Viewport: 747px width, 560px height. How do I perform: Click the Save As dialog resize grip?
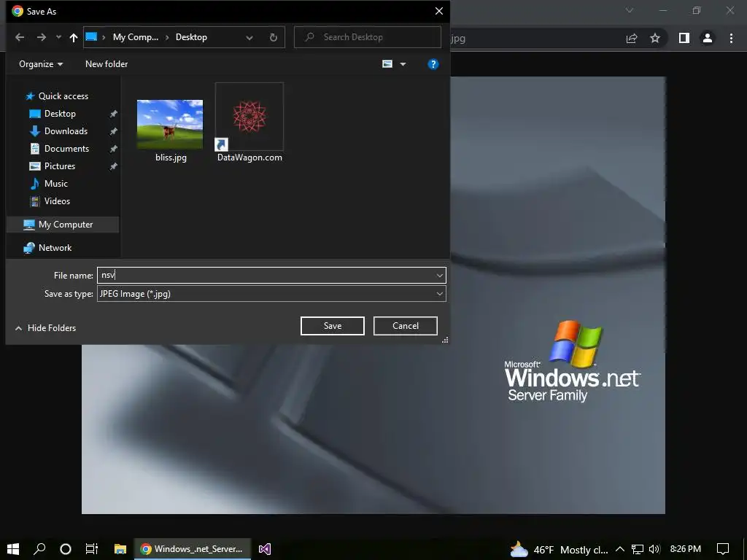point(445,340)
